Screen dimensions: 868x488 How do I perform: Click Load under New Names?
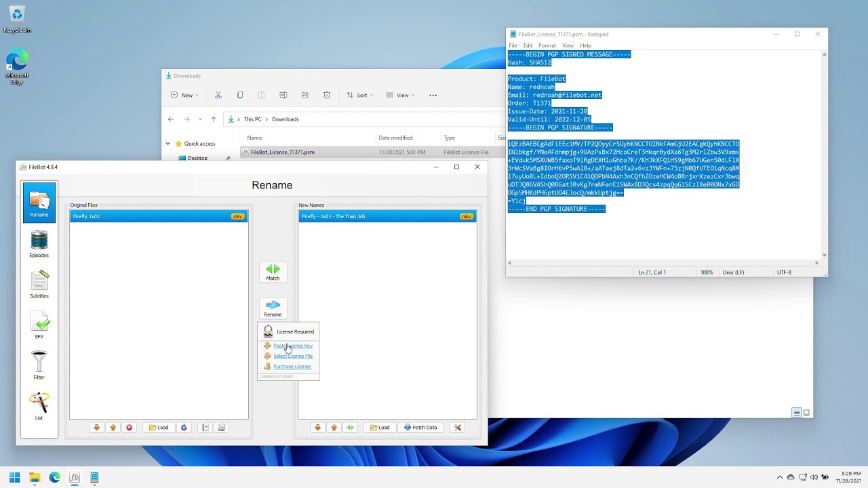click(380, 428)
